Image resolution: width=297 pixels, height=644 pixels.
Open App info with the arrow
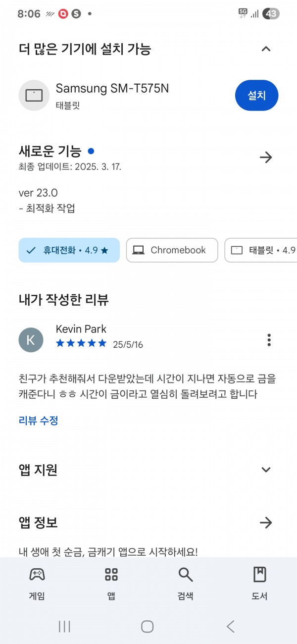tap(266, 522)
